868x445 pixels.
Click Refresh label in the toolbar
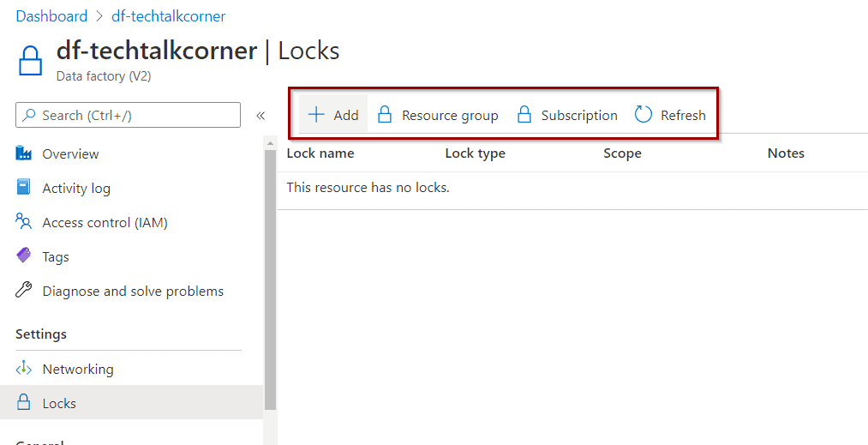click(683, 115)
